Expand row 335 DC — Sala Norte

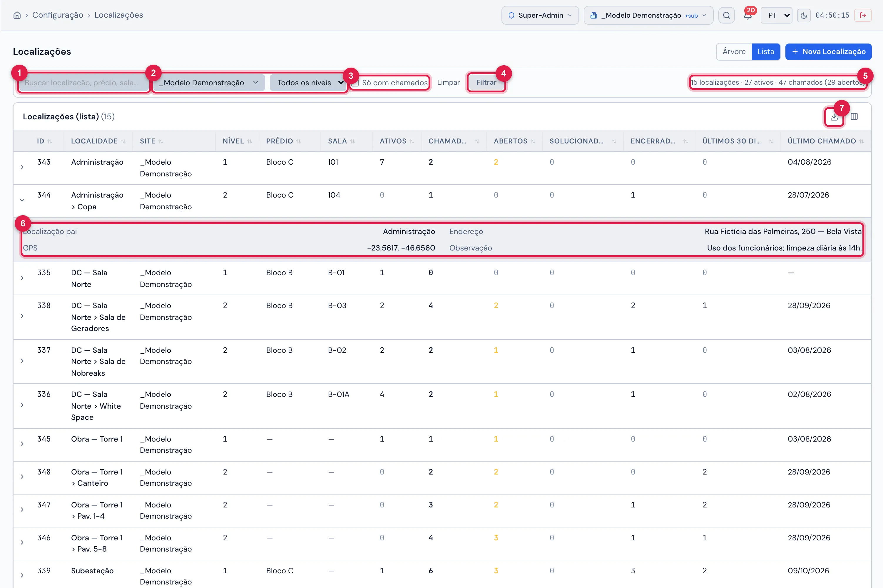pyautogui.click(x=22, y=278)
